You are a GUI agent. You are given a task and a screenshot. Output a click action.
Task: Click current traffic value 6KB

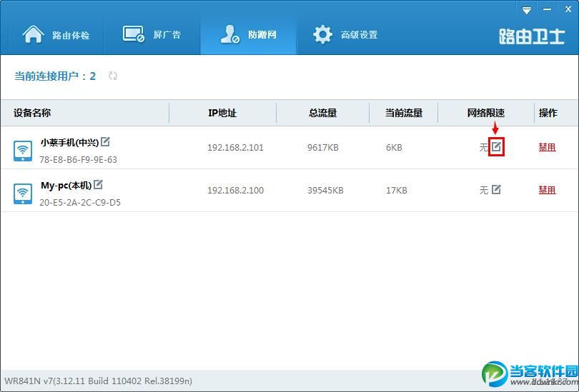tap(394, 148)
